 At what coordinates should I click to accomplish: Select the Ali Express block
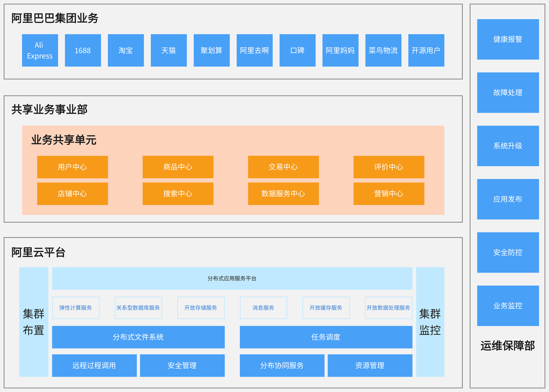(40, 50)
